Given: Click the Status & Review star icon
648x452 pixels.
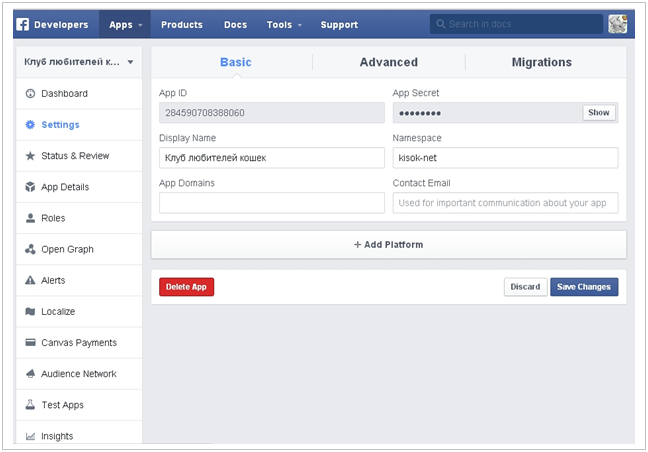Looking at the screenshot, I should tap(30, 156).
